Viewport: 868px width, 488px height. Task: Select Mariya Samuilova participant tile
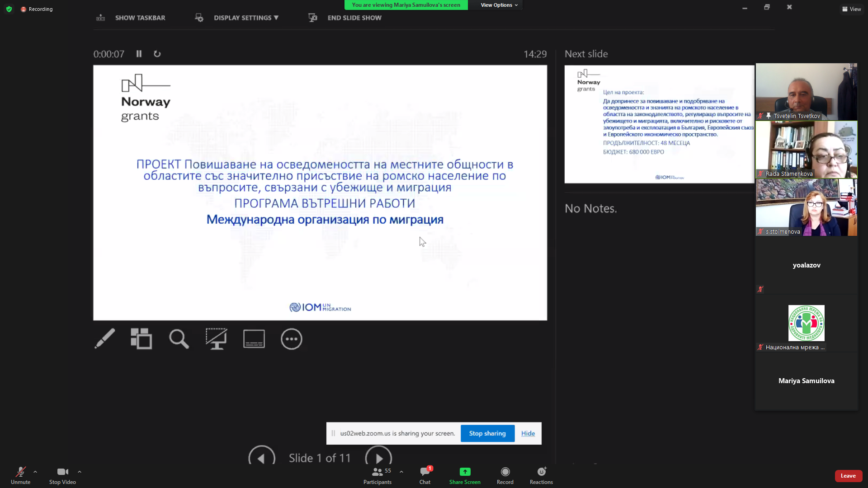point(806,381)
